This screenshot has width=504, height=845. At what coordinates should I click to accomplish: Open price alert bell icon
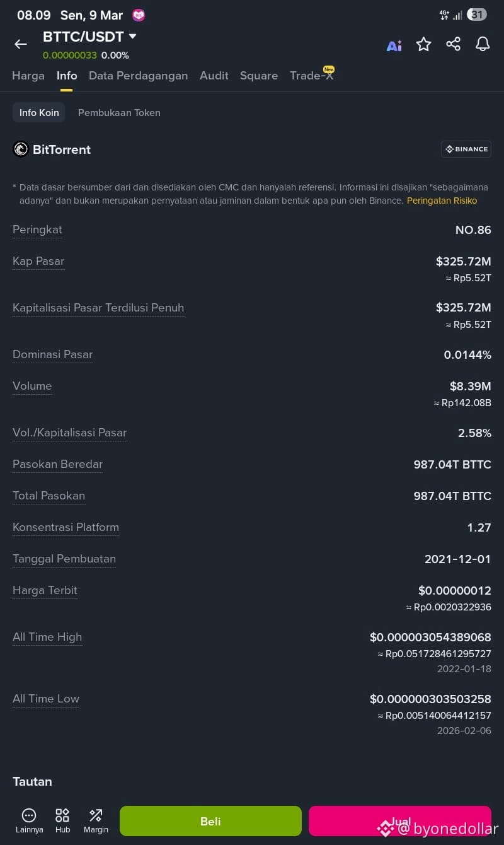[x=483, y=44]
